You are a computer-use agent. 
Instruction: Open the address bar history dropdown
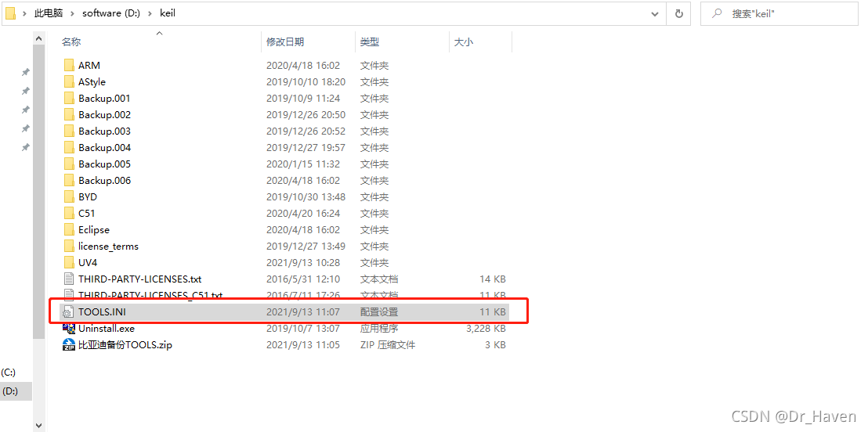(655, 13)
